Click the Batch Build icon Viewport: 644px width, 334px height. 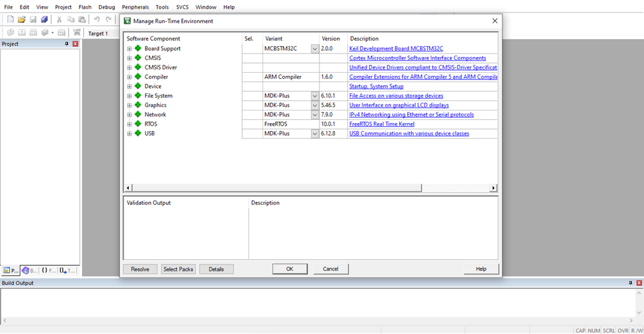click(x=45, y=32)
